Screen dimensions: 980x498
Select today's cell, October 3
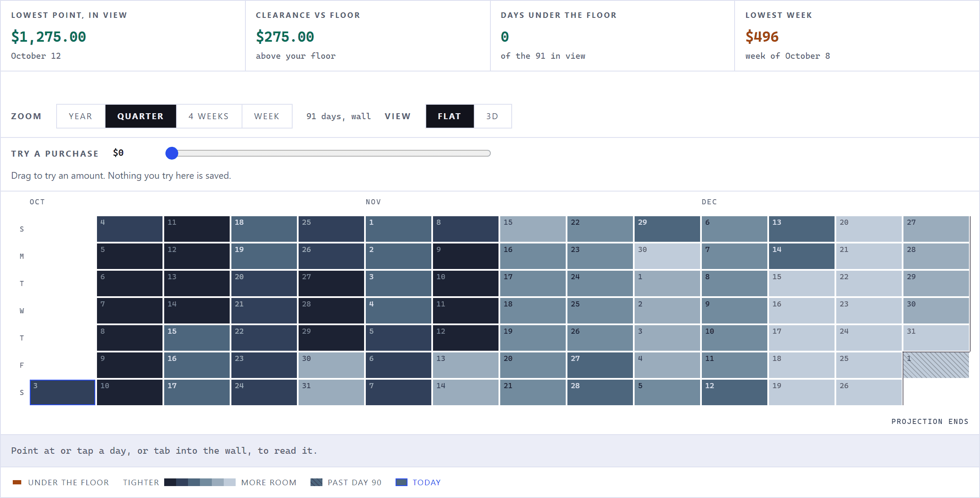pyautogui.click(x=63, y=392)
